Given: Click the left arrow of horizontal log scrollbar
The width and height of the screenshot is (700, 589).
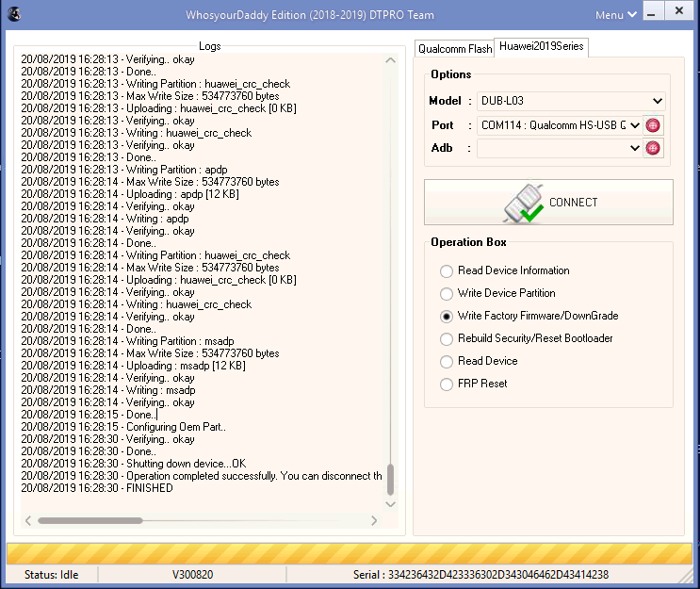Looking at the screenshot, I should click(28, 520).
